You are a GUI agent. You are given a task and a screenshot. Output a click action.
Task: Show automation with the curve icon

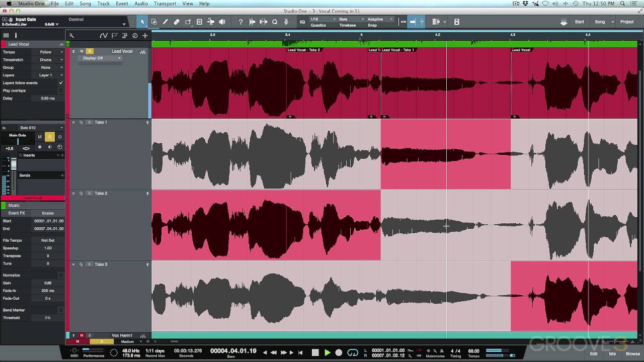click(x=104, y=36)
